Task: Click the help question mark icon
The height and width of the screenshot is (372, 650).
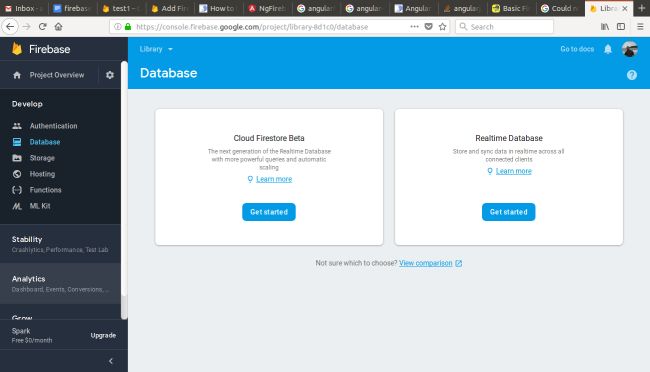Action: [632, 75]
